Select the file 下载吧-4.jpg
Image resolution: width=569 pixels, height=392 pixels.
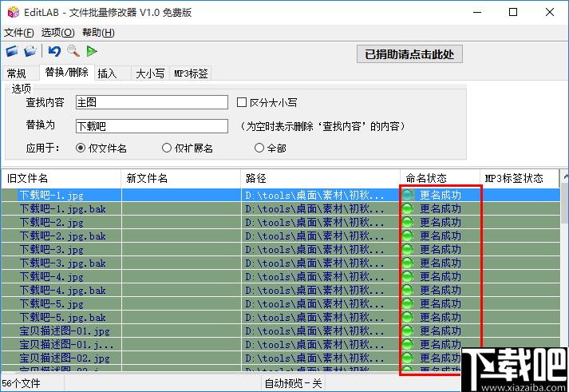tap(52, 276)
